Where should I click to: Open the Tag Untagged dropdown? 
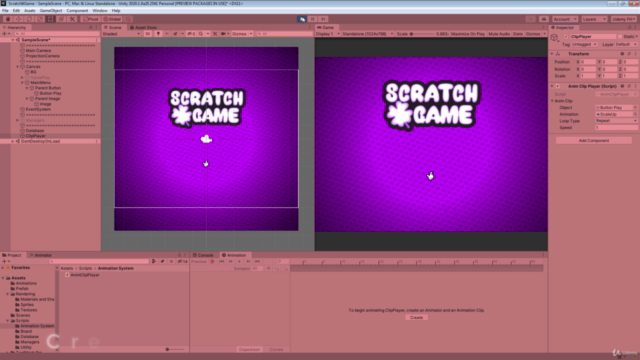click(x=584, y=44)
